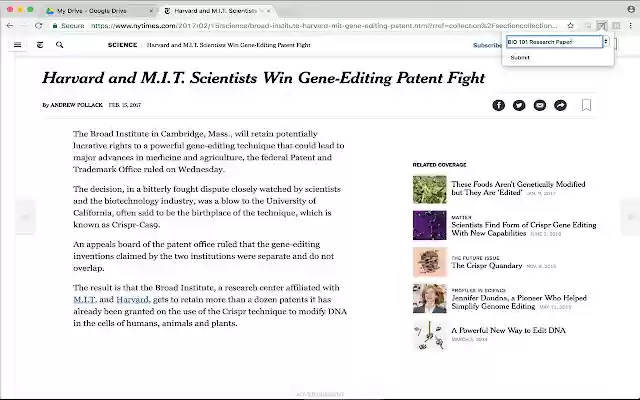The width and height of the screenshot is (640, 400).
Task: Click the FEB. 15, 2017 date text
Action: (124, 105)
